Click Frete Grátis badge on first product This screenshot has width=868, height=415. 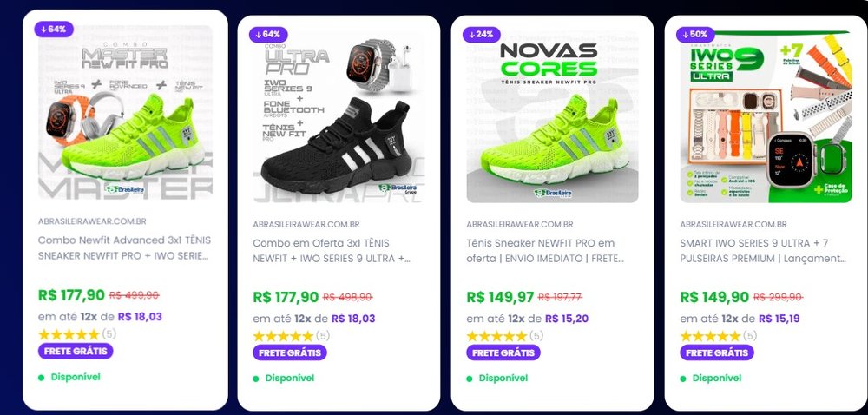coord(76,351)
